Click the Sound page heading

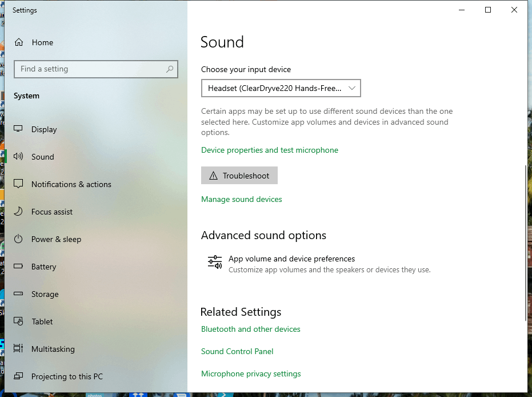(x=222, y=42)
